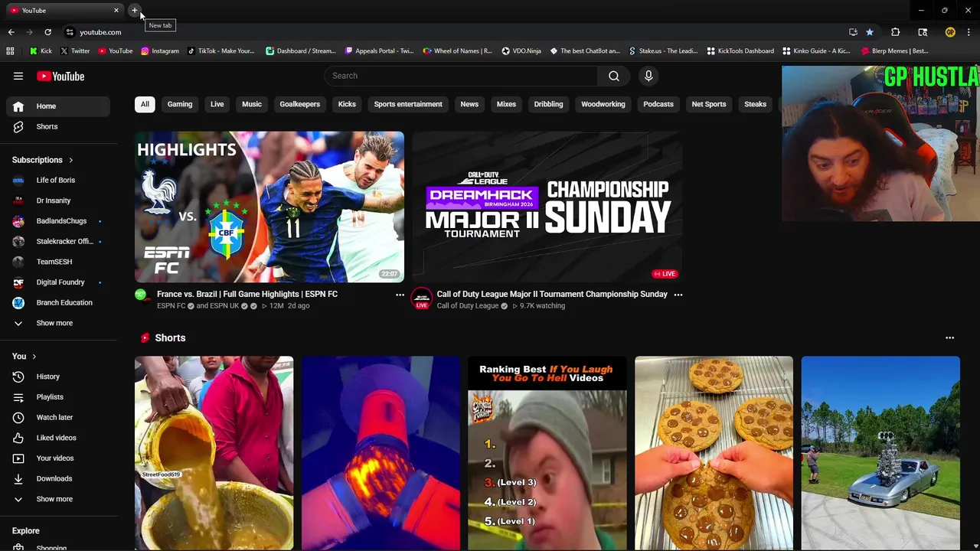Open Playlists in sidebar
Image resolution: width=980 pixels, height=551 pixels.
pyautogui.click(x=58, y=397)
